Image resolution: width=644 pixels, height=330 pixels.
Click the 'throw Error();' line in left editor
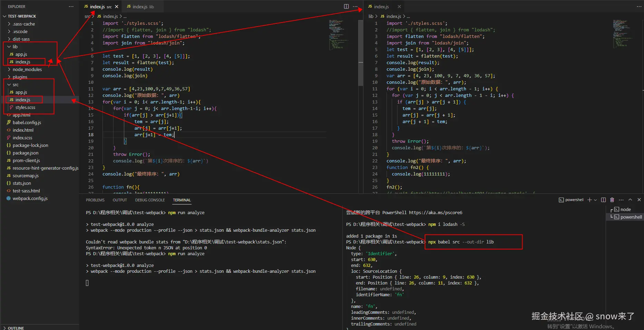131,154
